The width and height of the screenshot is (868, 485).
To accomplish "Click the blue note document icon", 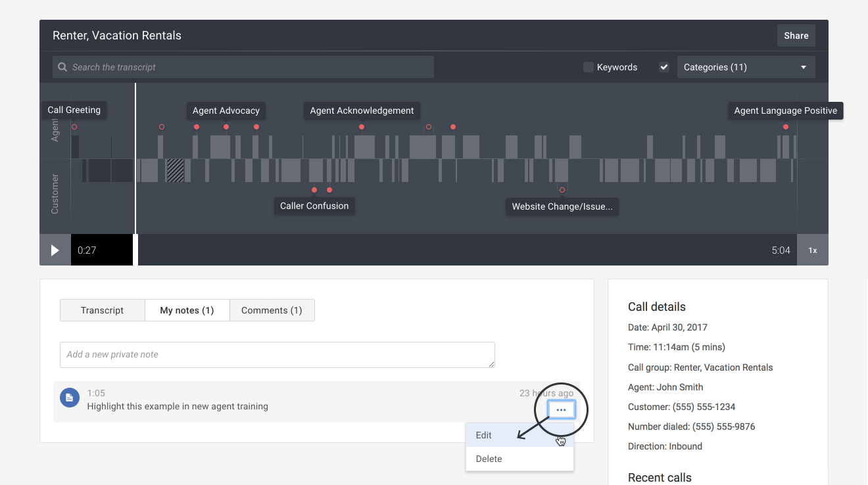I will (70, 397).
